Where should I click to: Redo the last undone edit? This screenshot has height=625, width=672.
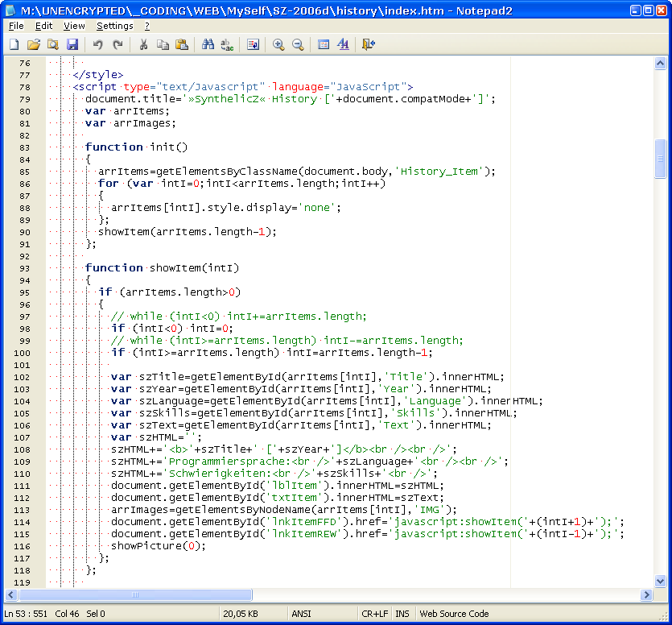pyautogui.click(x=117, y=44)
